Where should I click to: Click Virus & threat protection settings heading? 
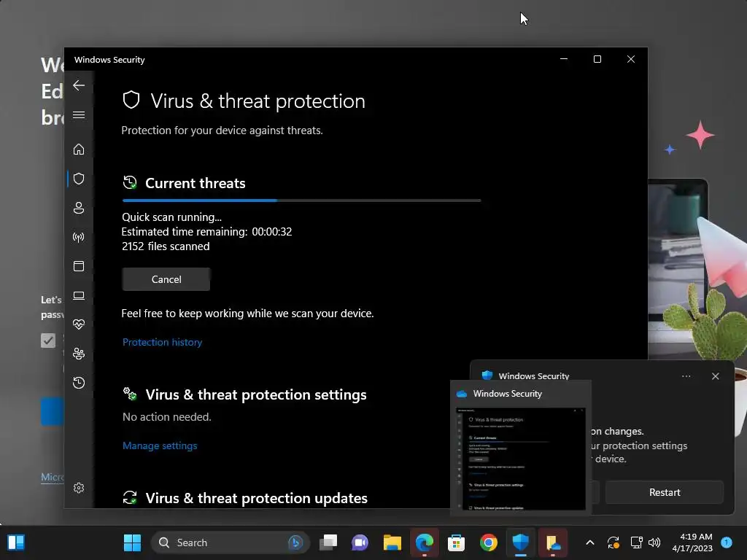(256, 394)
